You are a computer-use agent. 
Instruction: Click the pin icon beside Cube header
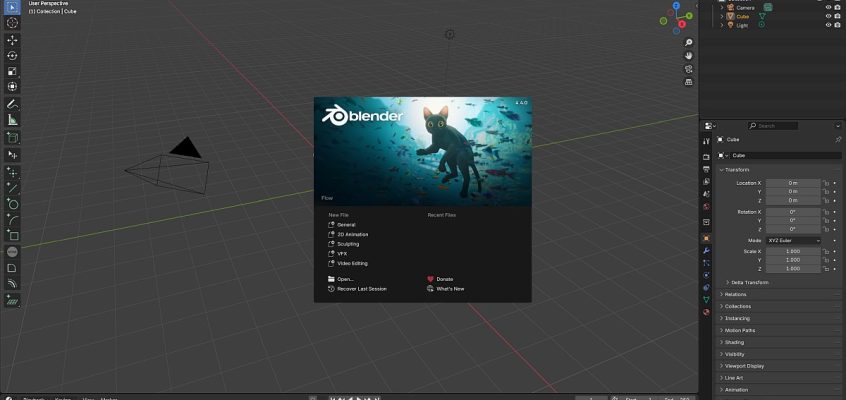tap(838, 140)
